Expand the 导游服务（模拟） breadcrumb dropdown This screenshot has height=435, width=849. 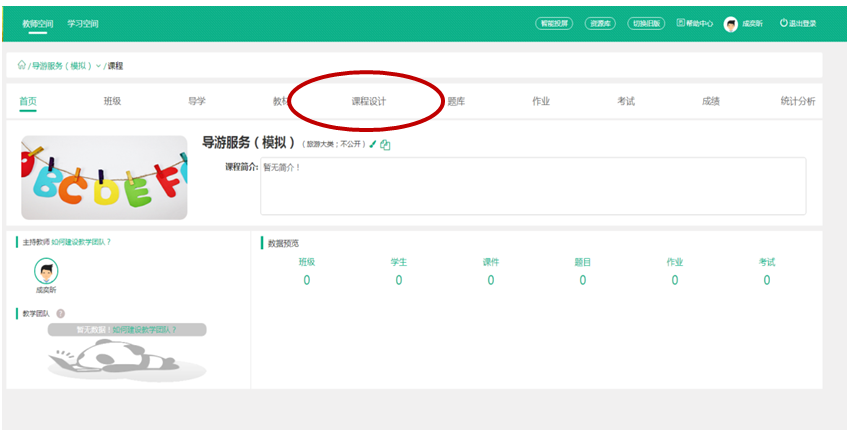pyautogui.click(x=98, y=66)
